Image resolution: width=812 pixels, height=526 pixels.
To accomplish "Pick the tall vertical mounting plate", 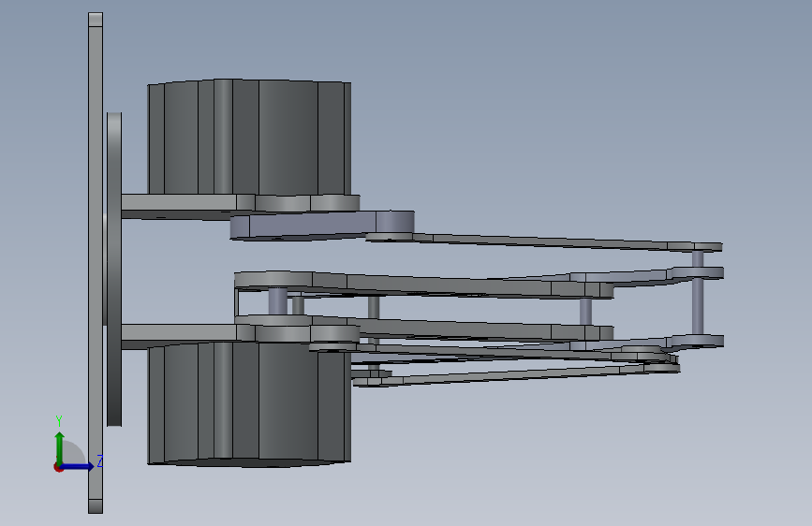I will (x=96, y=263).
